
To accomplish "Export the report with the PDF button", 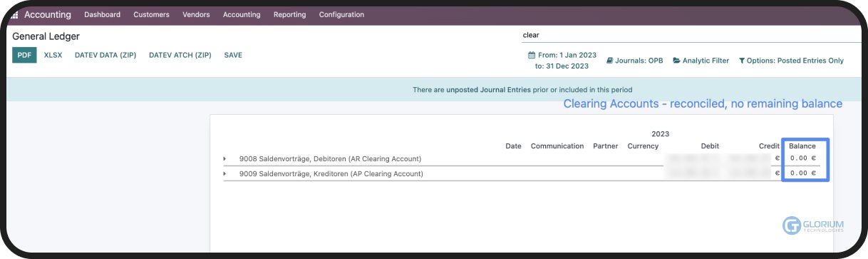I will tap(24, 55).
